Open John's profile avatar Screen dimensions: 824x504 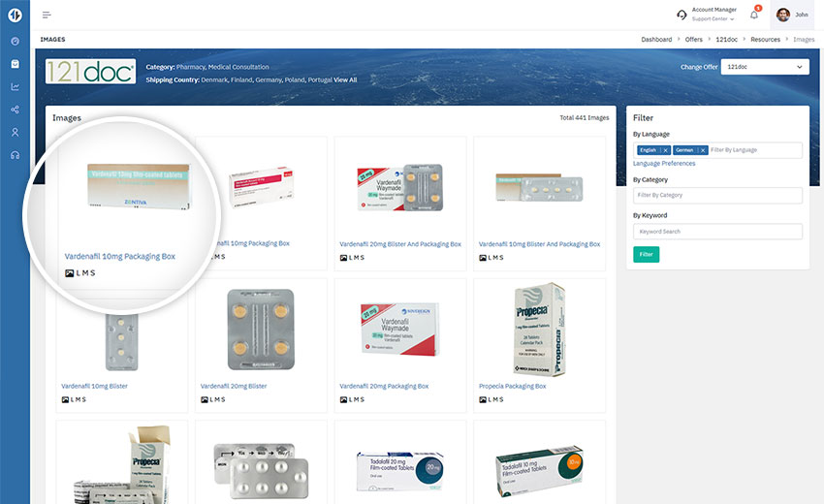[x=783, y=15]
